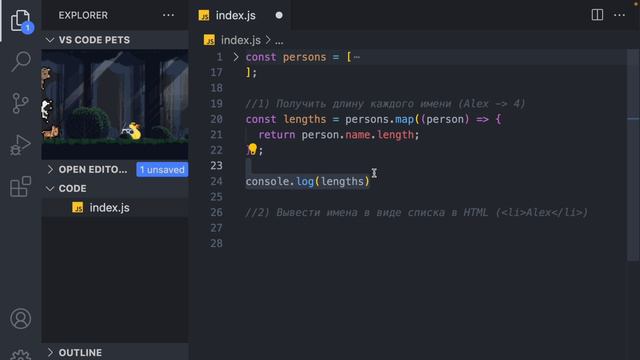Click the JS icon next to index.js in the Code folder
The height and width of the screenshot is (360, 640).
pos(78,207)
